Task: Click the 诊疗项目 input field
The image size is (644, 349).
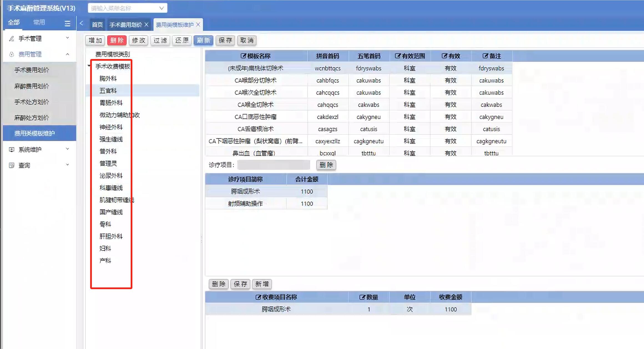Action: point(273,165)
